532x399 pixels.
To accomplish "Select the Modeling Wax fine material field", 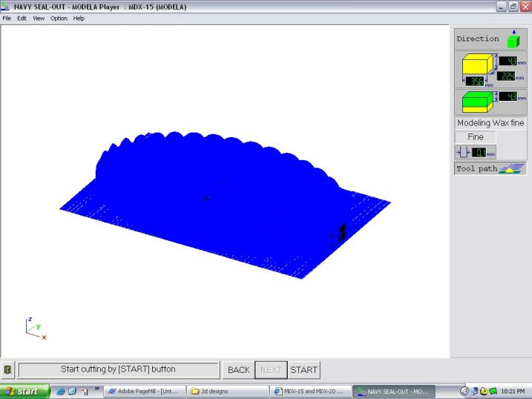I will click(x=490, y=123).
